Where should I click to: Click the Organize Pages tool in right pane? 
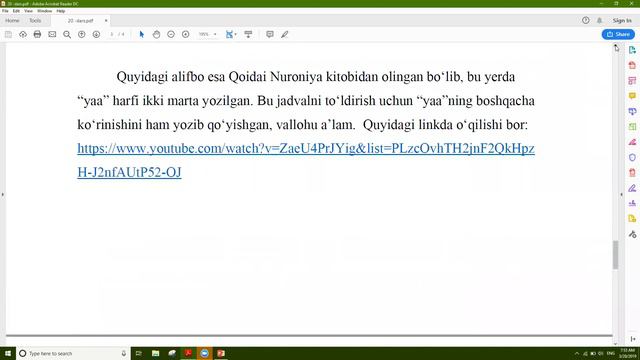[x=632, y=127]
